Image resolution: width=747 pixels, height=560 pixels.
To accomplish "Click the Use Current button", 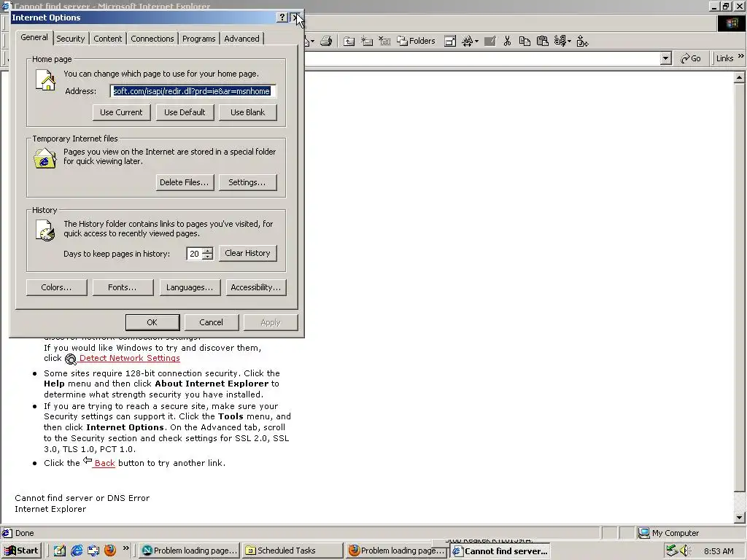I will tap(122, 112).
